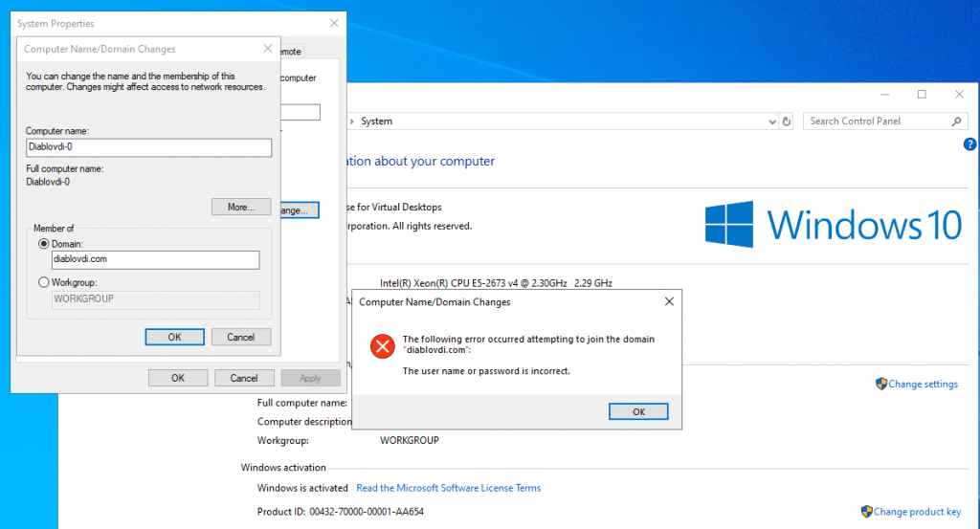
Task: Close the Computer Name/Domain Changes dialog
Action: (268, 49)
